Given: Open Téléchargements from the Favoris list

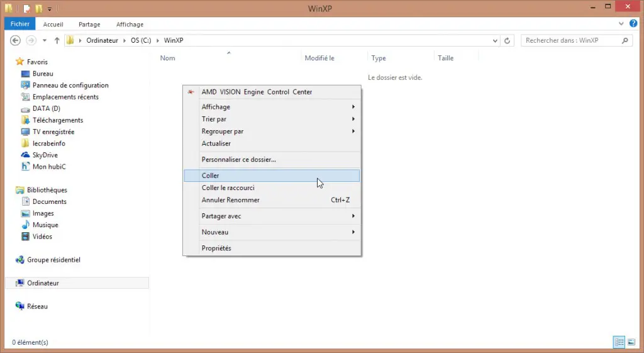Looking at the screenshot, I should click(x=57, y=120).
